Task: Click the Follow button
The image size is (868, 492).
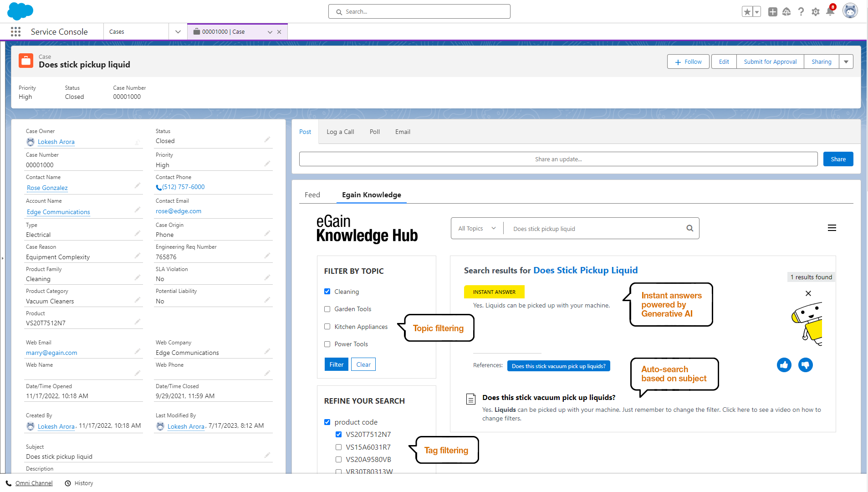Action: pos(688,62)
